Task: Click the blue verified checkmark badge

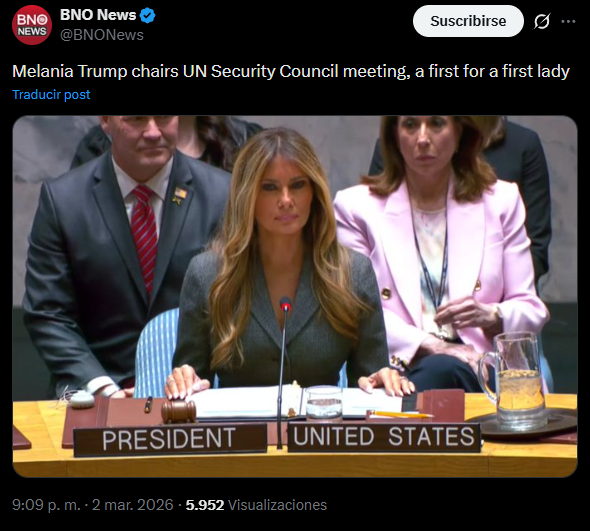Action: 148,16
